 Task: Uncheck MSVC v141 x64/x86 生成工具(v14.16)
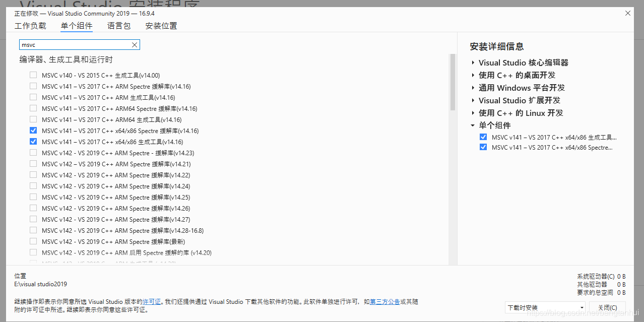33,142
